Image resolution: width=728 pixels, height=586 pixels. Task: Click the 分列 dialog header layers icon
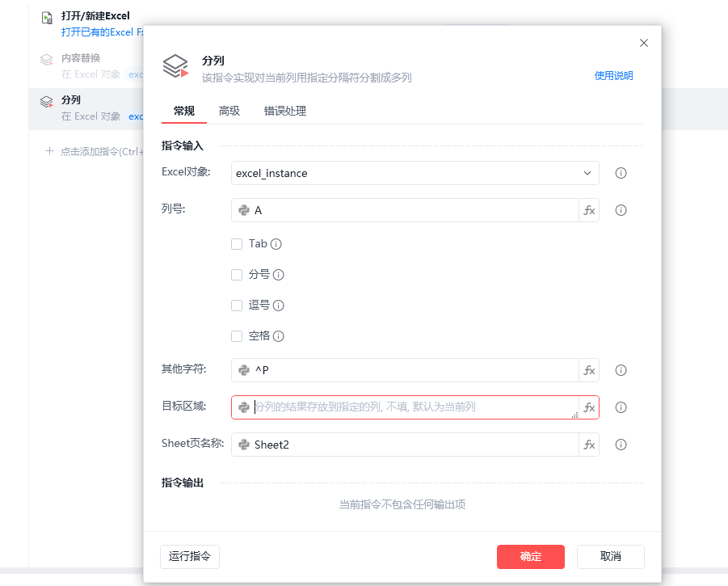175,66
